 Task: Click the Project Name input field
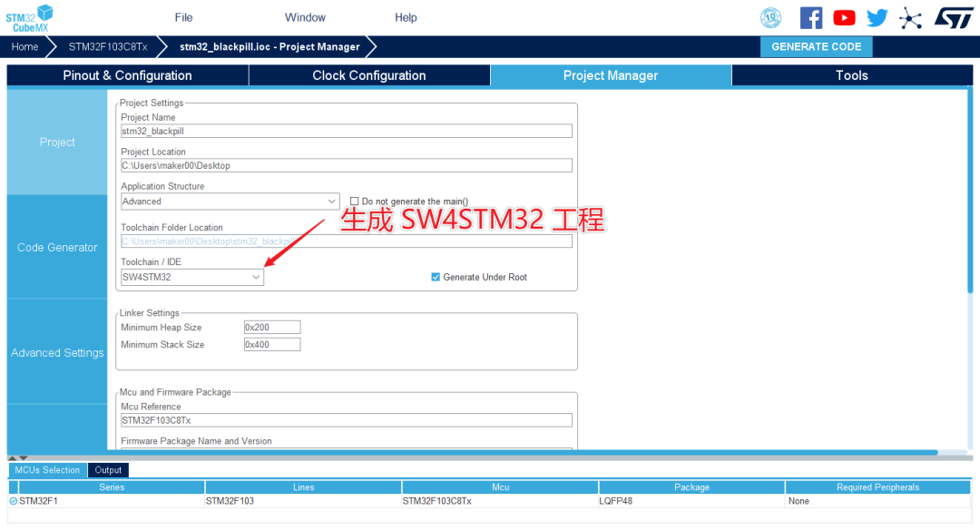[347, 132]
